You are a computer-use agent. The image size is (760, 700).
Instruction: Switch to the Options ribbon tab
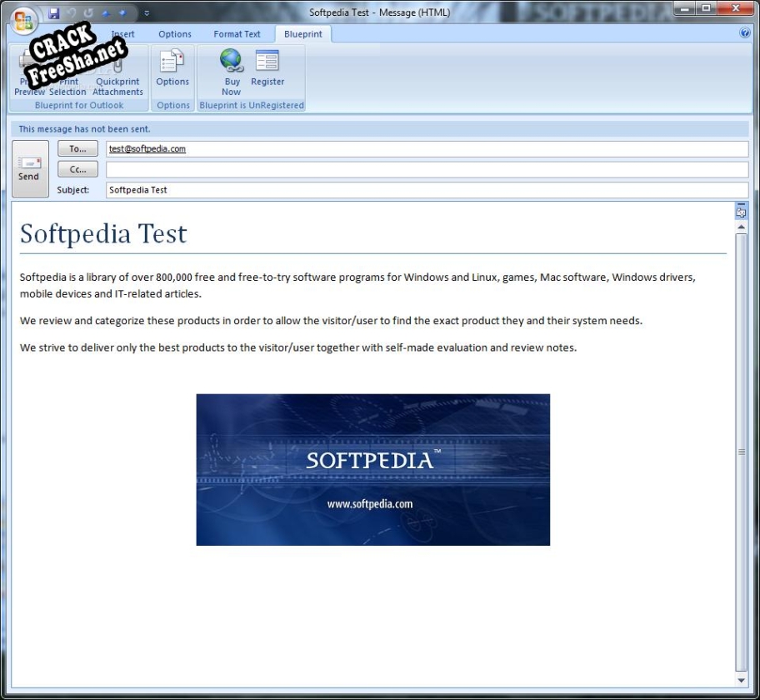pyautogui.click(x=175, y=34)
